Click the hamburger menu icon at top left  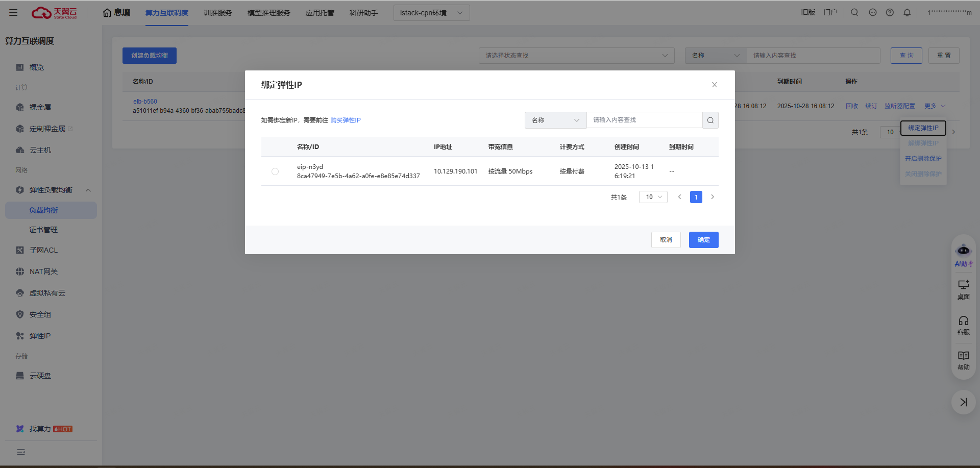coord(13,13)
